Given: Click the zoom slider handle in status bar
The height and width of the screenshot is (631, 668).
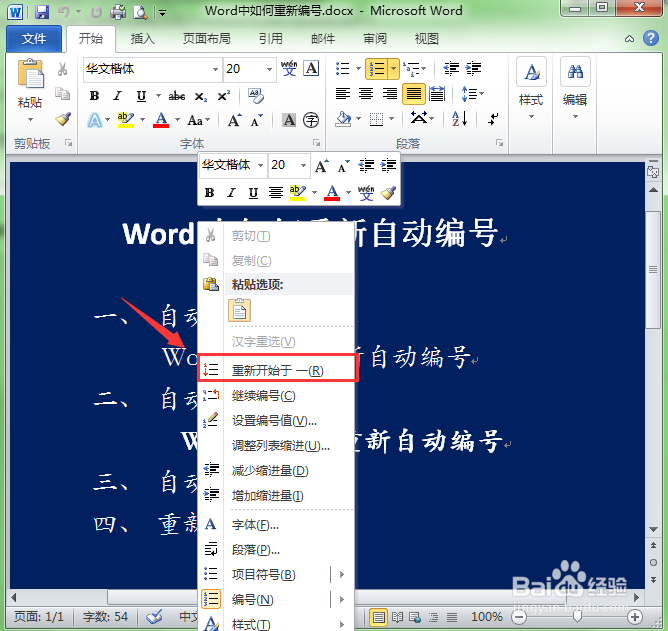Looking at the screenshot, I should (577, 617).
